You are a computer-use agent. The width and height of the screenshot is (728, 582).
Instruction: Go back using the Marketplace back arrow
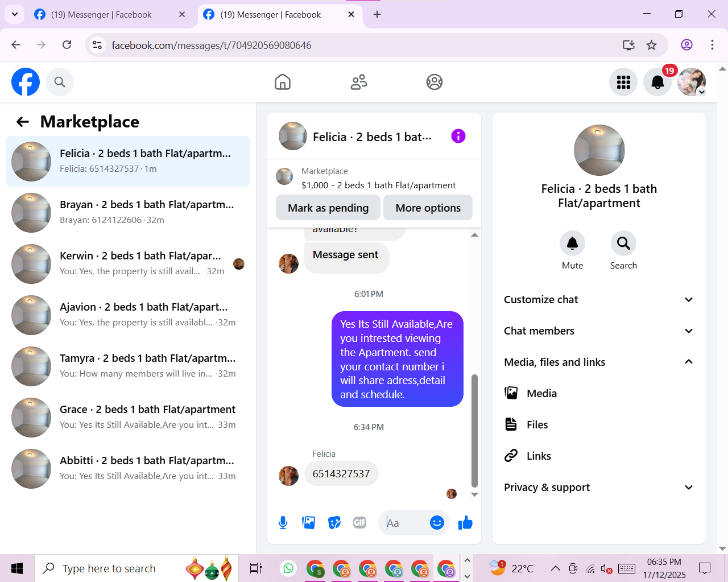(x=23, y=122)
